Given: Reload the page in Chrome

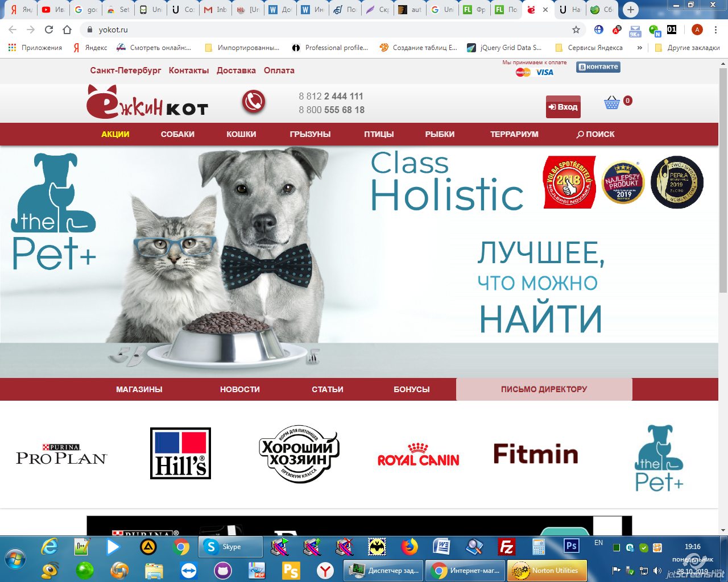Looking at the screenshot, I should coord(49,30).
